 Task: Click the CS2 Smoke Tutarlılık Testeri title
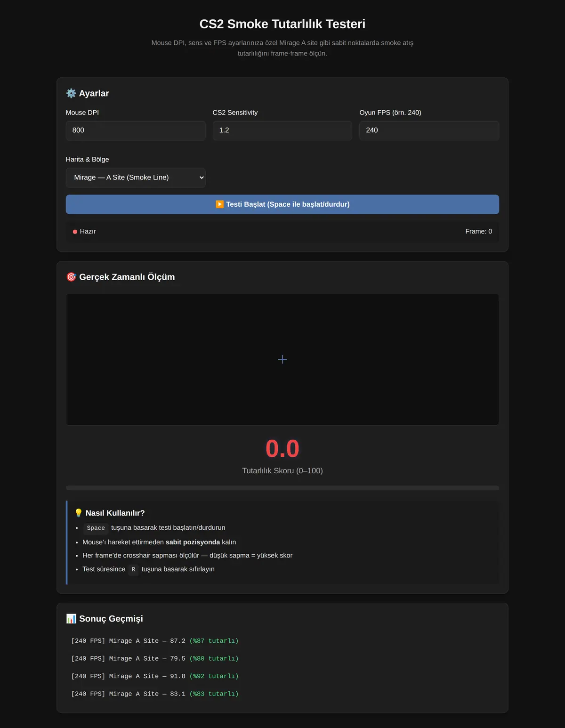pyautogui.click(x=282, y=24)
